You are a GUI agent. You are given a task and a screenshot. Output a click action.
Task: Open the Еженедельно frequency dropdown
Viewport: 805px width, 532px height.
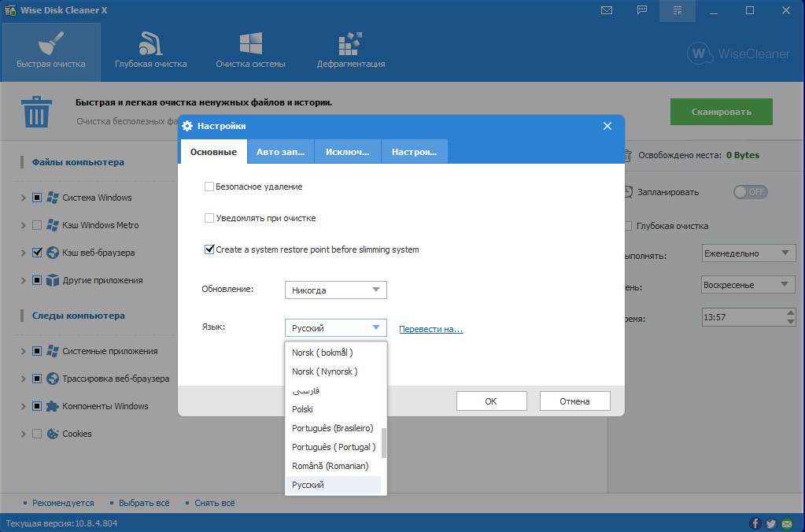coord(748,253)
